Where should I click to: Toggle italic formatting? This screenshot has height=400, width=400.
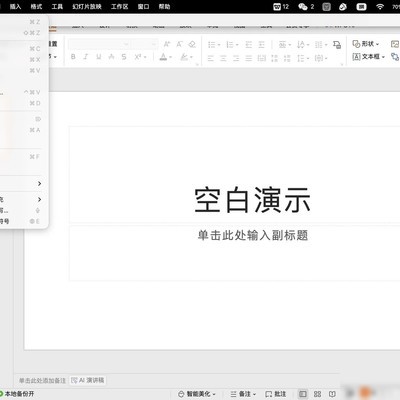tap(86, 57)
